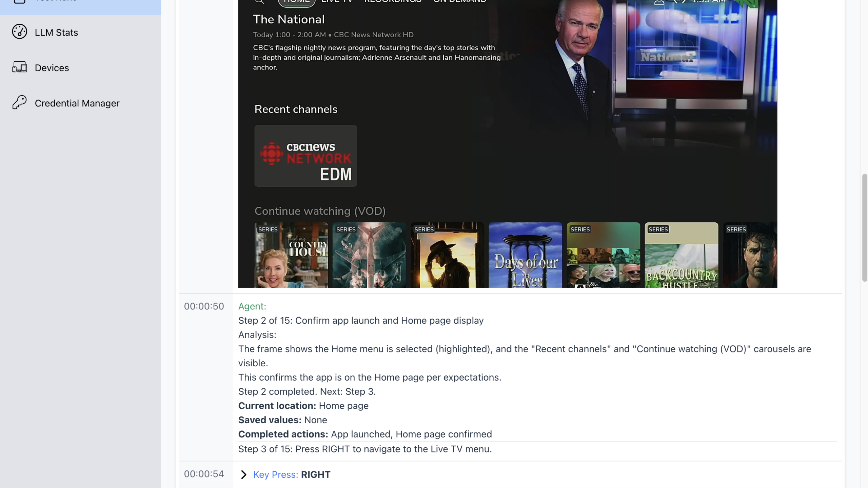Click the Devices sidebar icon

pos(19,67)
